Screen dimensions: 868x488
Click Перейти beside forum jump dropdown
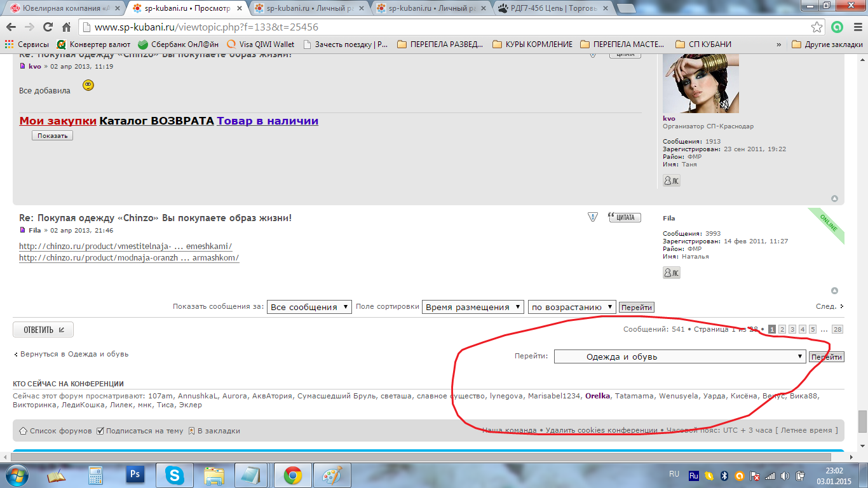tap(827, 357)
